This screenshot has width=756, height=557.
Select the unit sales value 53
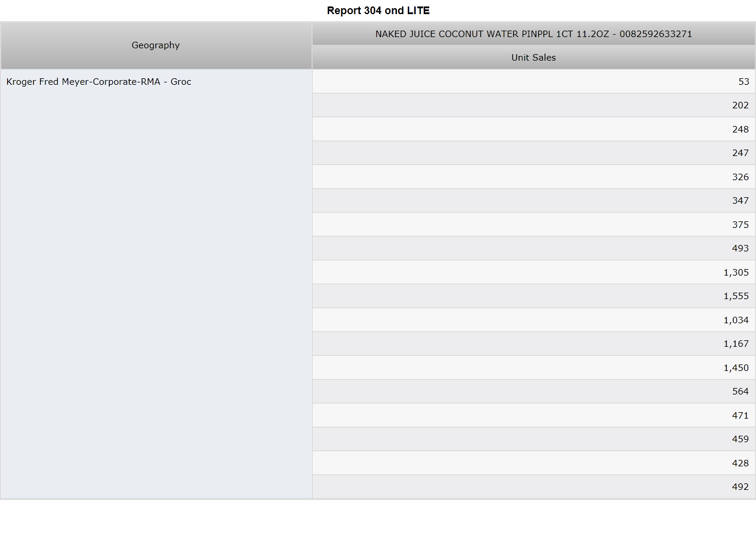pos(533,82)
